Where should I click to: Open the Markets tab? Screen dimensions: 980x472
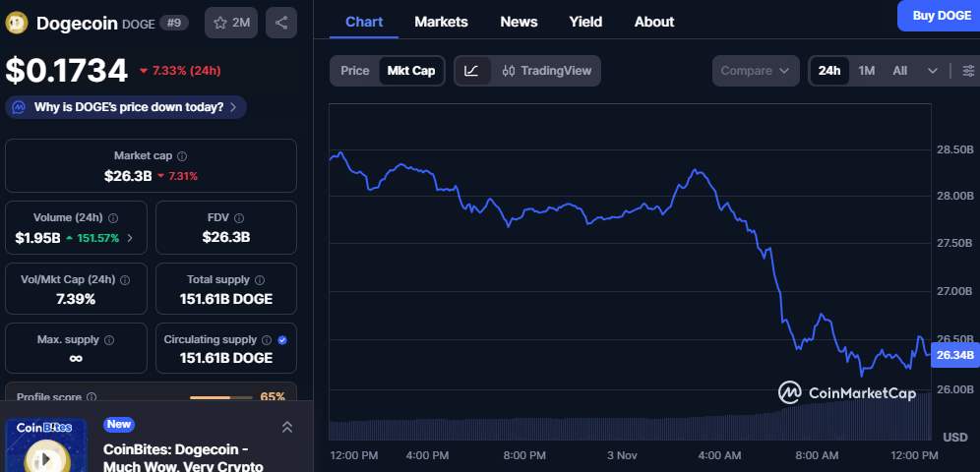[441, 22]
